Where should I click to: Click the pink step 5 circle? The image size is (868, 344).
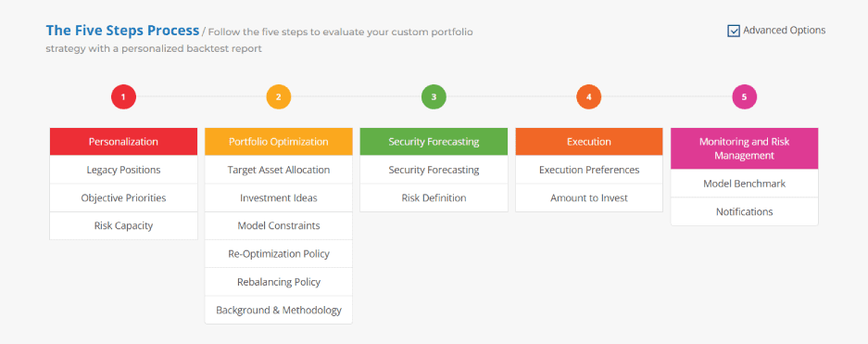[x=744, y=97]
